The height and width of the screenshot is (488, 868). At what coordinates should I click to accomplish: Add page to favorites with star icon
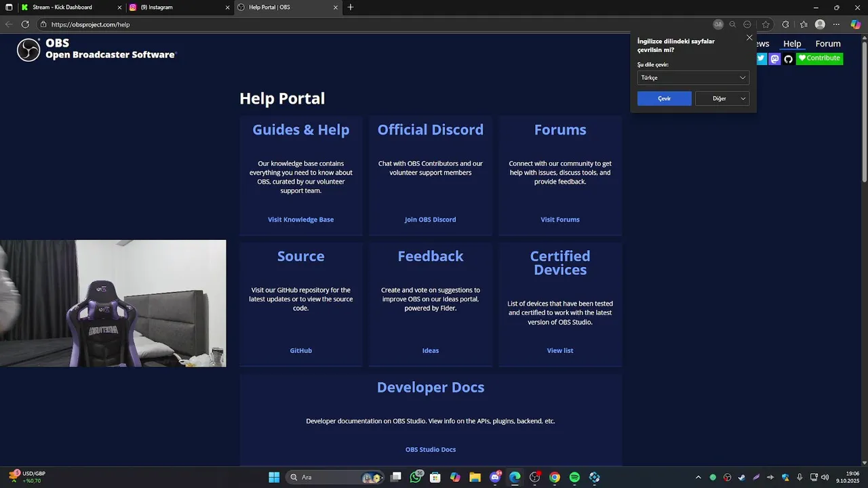pos(766,24)
